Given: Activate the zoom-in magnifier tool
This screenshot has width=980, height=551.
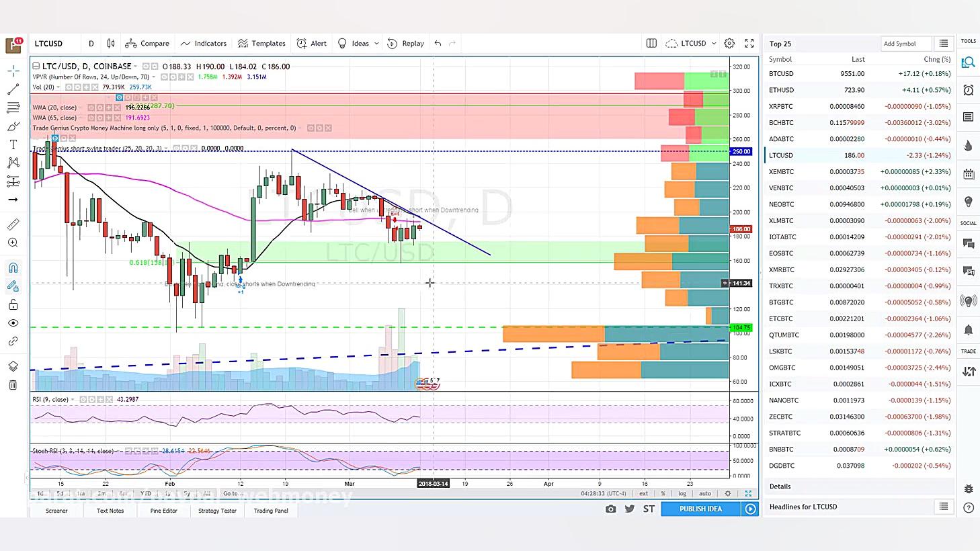Looking at the screenshot, I should [x=13, y=243].
